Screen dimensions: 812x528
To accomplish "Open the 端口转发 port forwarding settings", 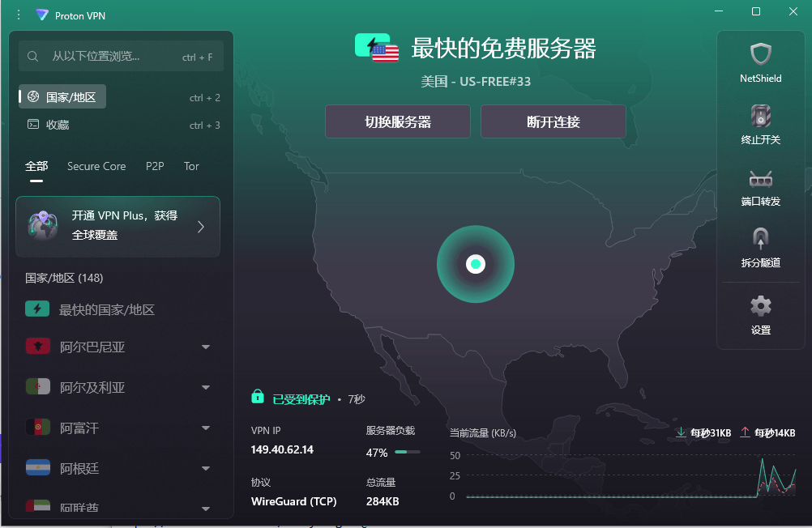I will click(760, 187).
